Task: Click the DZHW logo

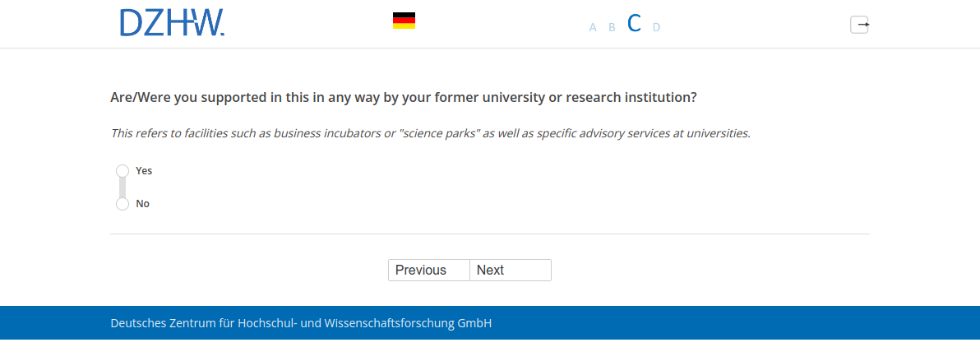Action: (172, 23)
